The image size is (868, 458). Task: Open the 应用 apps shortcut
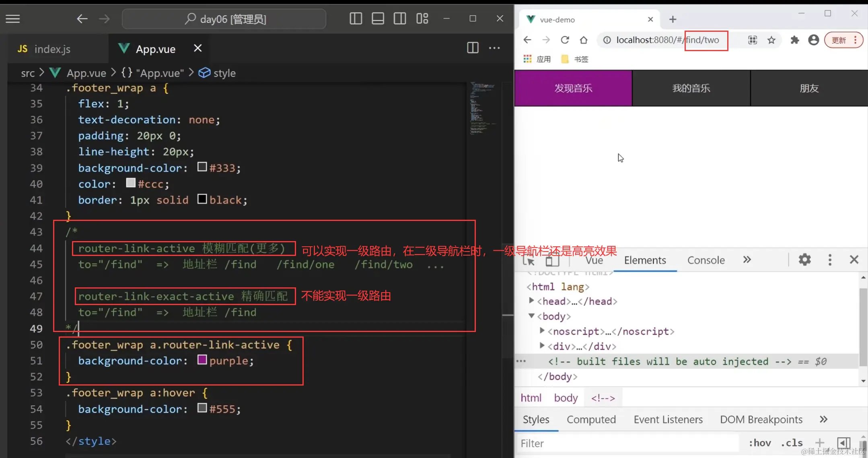tap(537, 59)
